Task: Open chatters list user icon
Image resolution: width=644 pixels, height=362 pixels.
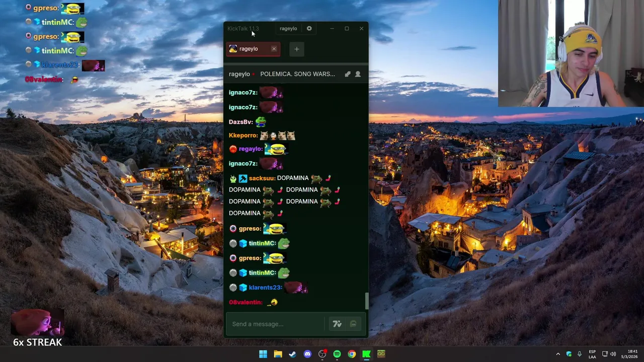Action: coord(358,74)
